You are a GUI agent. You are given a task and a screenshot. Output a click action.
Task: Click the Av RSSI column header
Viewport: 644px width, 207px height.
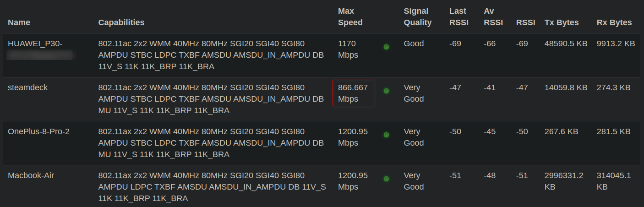click(x=493, y=16)
